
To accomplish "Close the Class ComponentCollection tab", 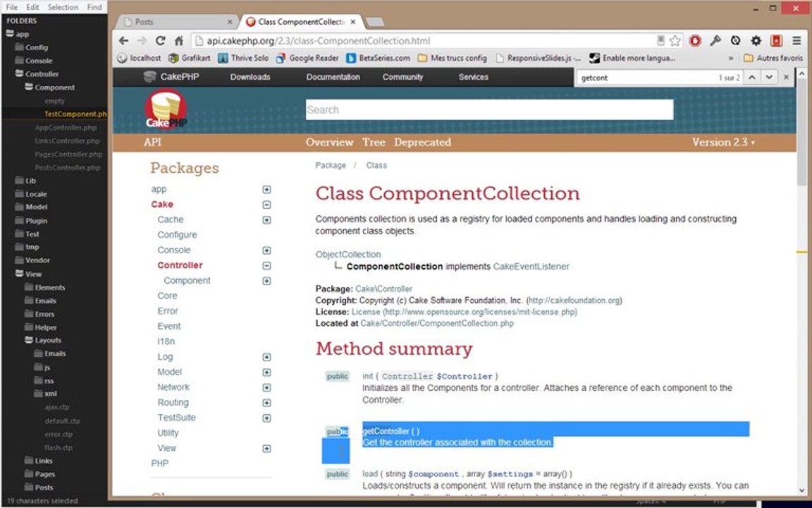I will [x=353, y=22].
